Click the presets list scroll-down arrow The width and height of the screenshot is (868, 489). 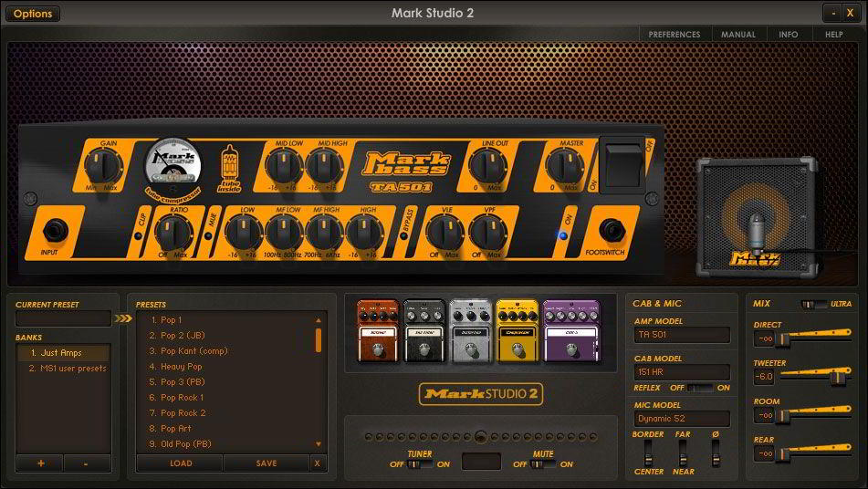pos(319,444)
